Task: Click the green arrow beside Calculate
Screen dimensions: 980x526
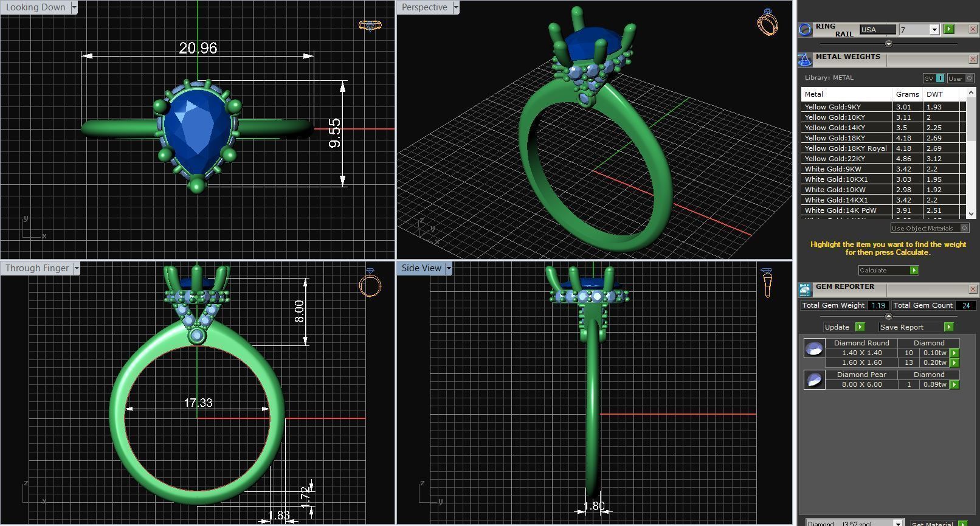Action: pyautogui.click(x=914, y=271)
